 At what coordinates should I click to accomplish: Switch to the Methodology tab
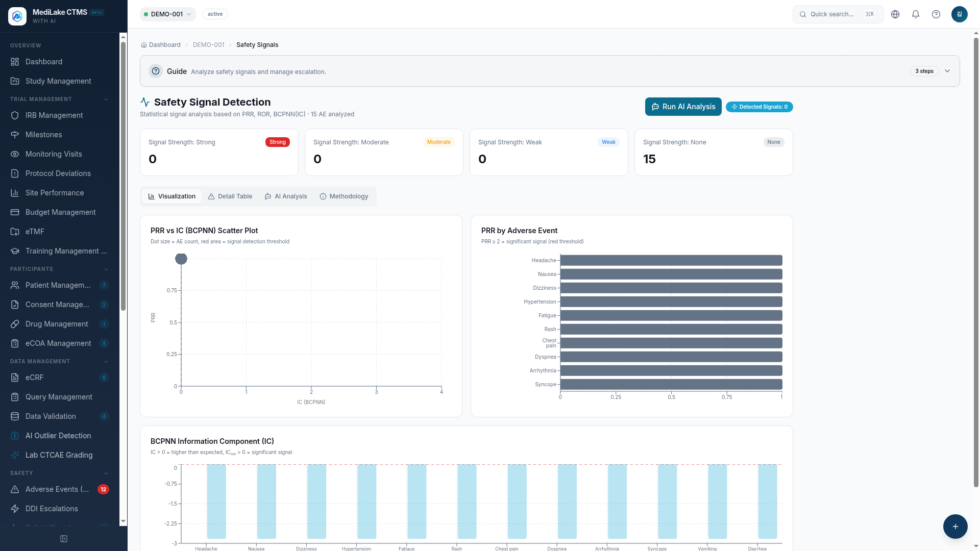(344, 196)
